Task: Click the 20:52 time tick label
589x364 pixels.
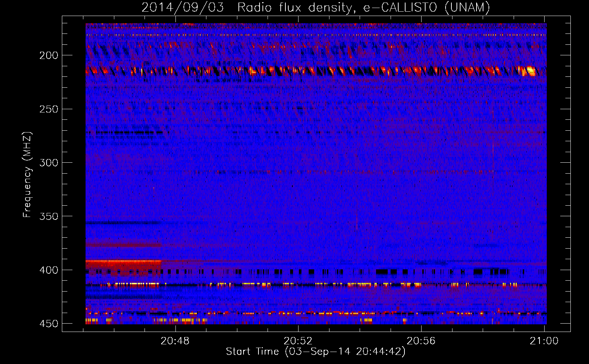Action: (x=299, y=341)
